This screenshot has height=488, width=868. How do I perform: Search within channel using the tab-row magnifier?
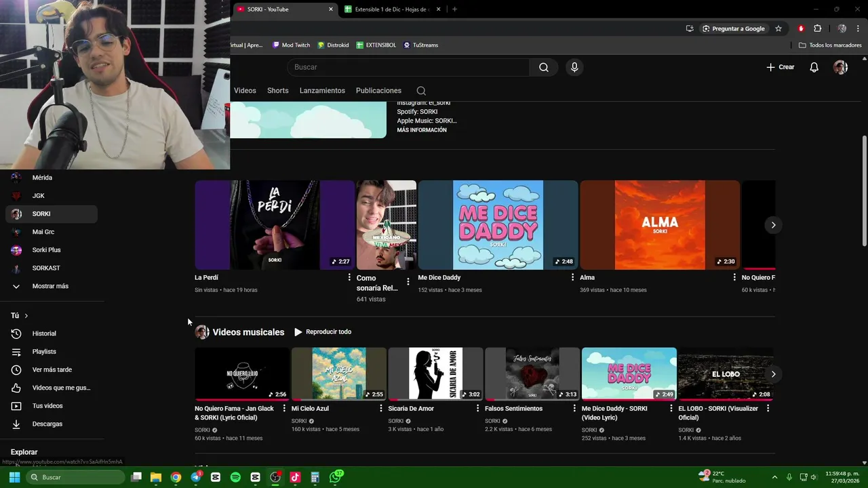pyautogui.click(x=421, y=91)
